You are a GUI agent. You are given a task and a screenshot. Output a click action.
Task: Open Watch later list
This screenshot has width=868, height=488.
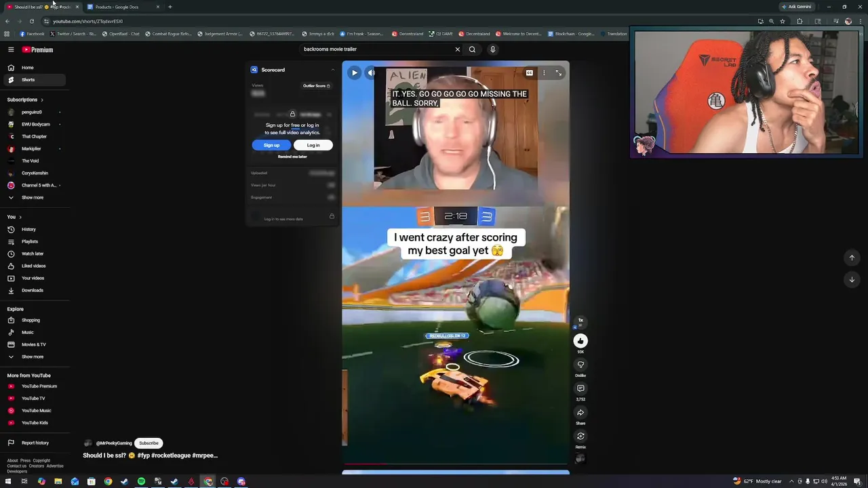[33, 253]
